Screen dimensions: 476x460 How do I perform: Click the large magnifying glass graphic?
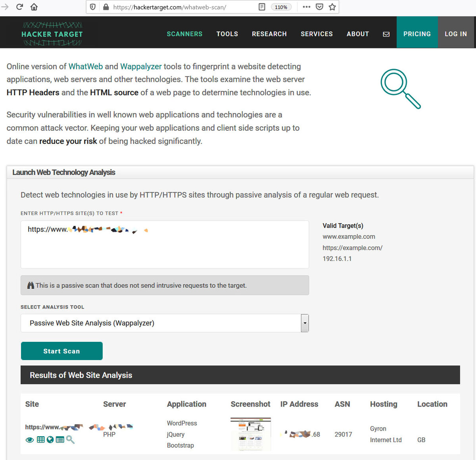(400, 89)
